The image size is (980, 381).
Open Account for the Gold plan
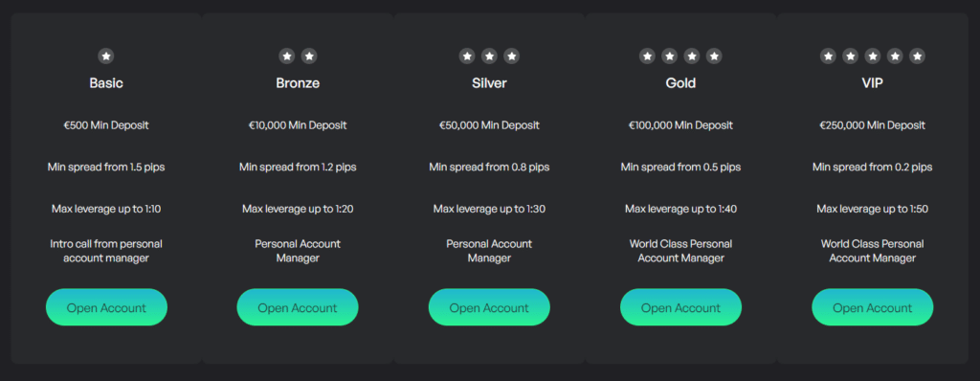click(x=680, y=307)
